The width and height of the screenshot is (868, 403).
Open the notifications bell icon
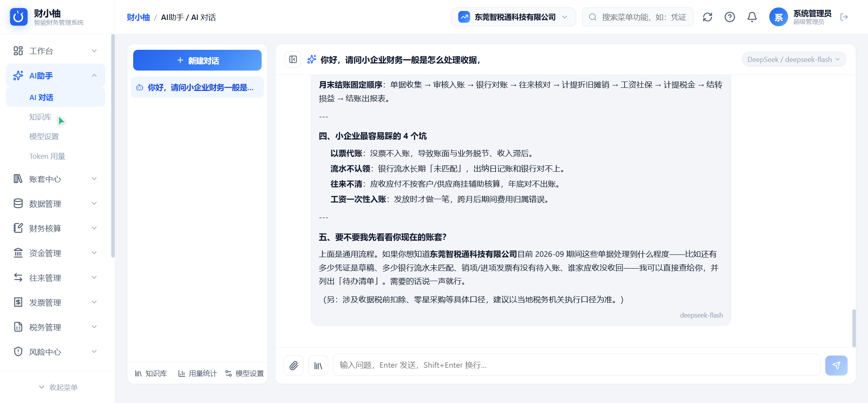(752, 17)
